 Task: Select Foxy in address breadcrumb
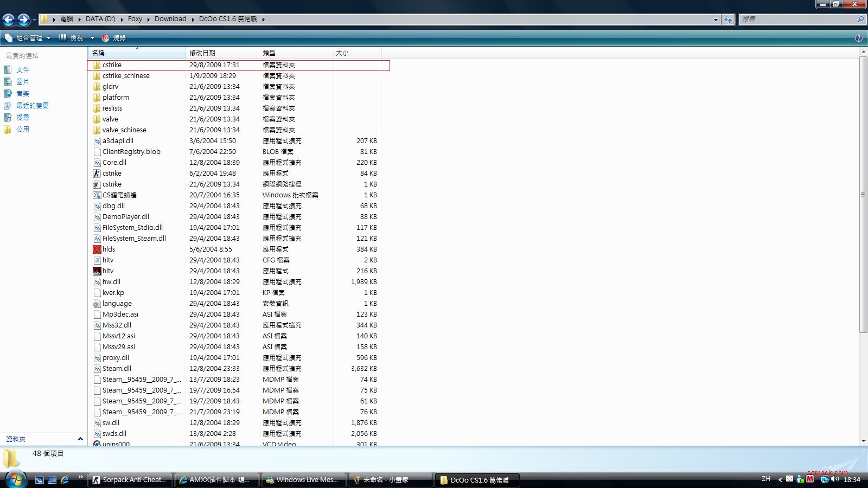(x=135, y=19)
